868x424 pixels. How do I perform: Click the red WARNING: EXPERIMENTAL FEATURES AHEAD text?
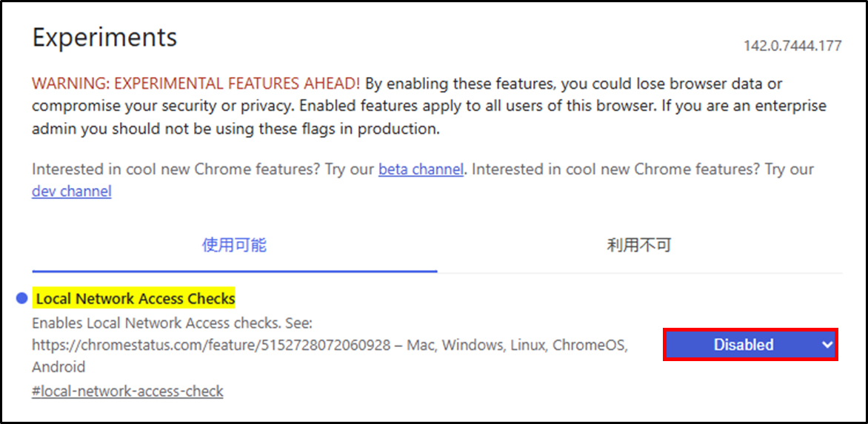coord(196,83)
